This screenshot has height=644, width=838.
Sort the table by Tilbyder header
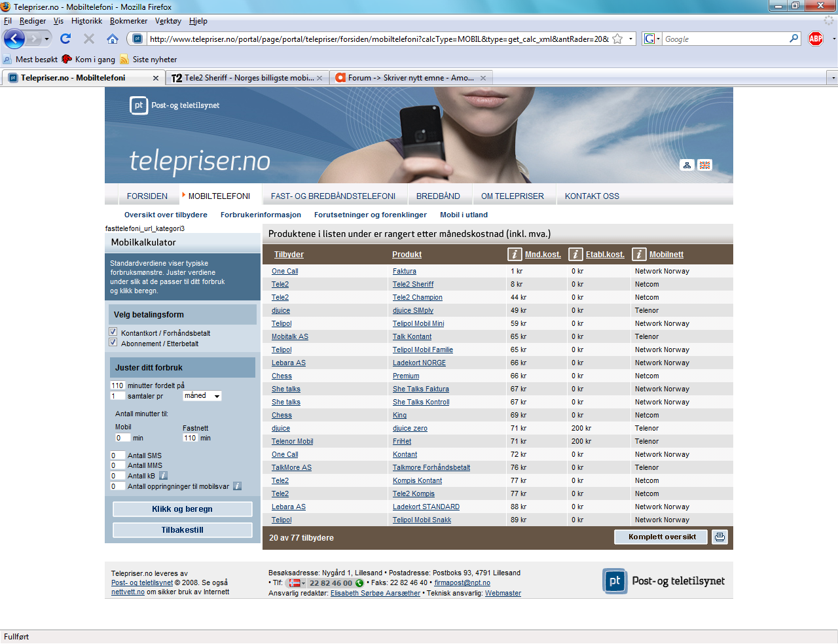pyautogui.click(x=289, y=255)
